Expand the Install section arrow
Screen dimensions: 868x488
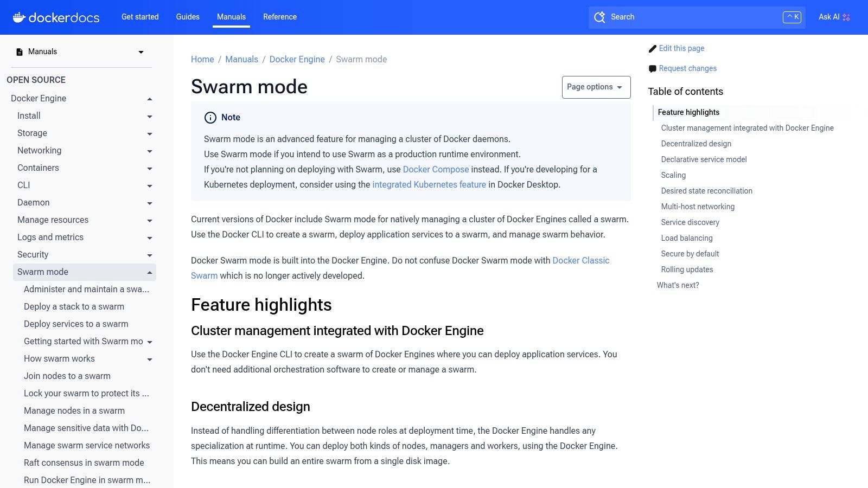[150, 116]
